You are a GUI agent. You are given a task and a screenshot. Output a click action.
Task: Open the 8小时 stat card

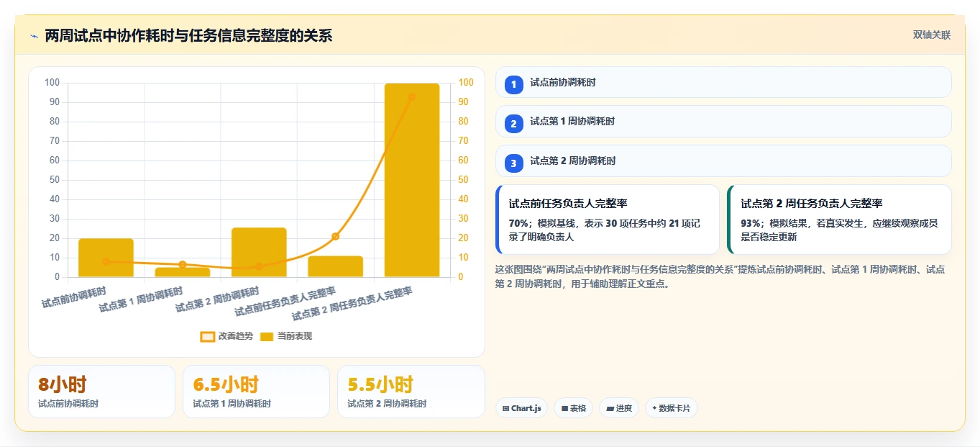point(101,392)
